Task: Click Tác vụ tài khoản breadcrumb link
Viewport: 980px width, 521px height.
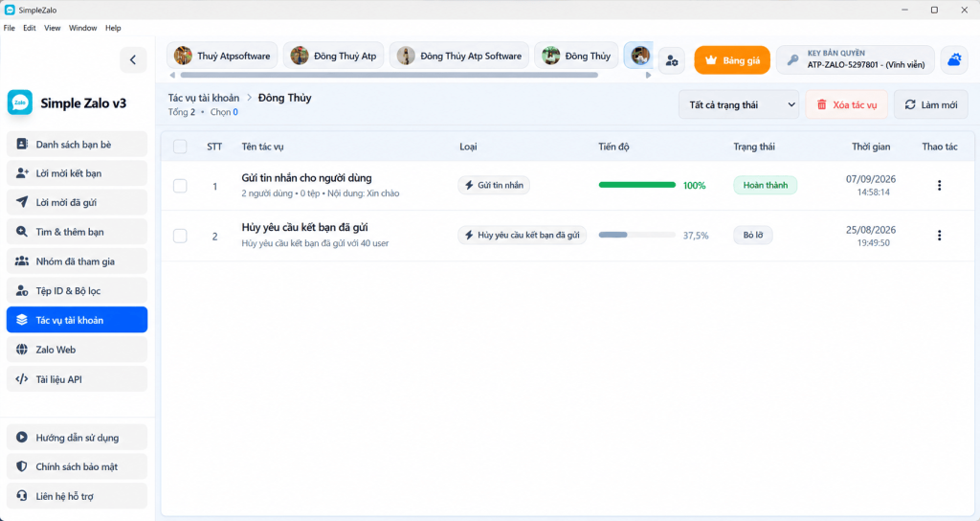Action: pyautogui.click(x=204, y=98)
